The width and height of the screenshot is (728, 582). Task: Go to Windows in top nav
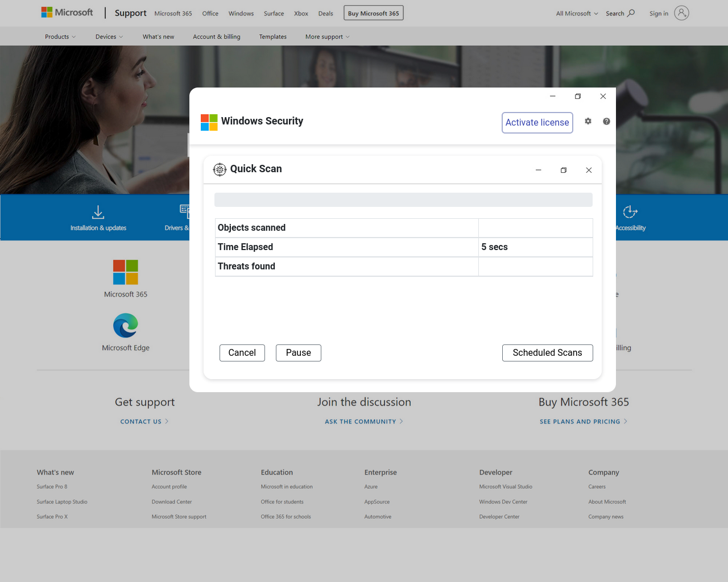[241, 13]
